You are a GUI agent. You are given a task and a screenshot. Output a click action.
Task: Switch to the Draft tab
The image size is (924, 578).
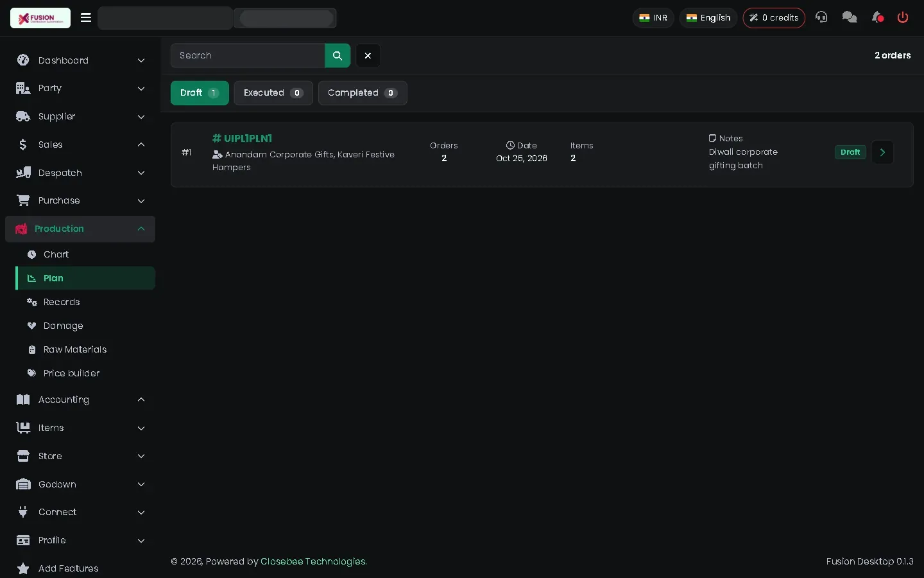200,93
